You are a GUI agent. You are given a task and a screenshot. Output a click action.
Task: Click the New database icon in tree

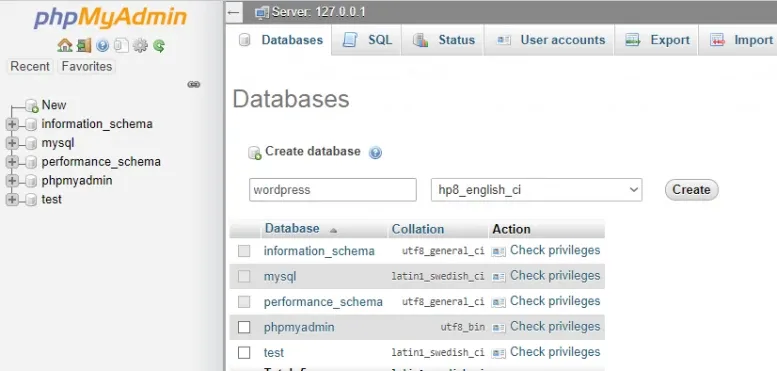32,106
